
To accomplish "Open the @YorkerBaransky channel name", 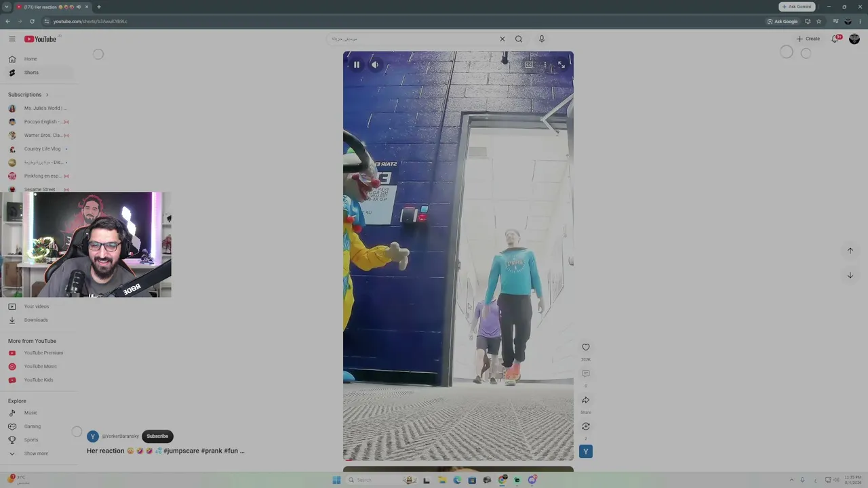I will pos(120,436).
